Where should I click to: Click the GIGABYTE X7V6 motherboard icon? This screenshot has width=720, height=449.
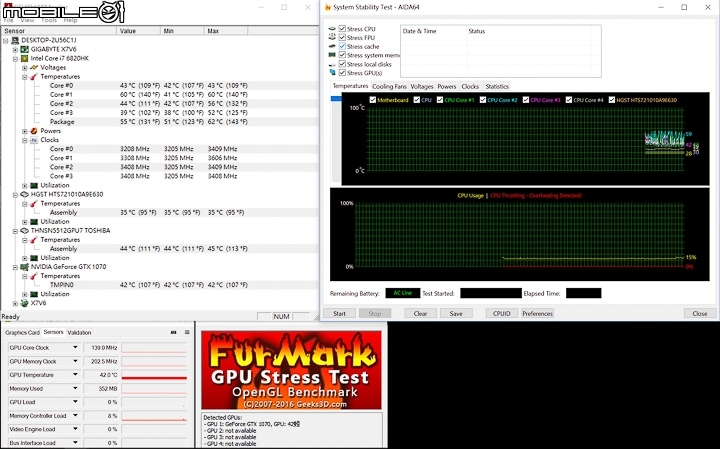(24, 49)
